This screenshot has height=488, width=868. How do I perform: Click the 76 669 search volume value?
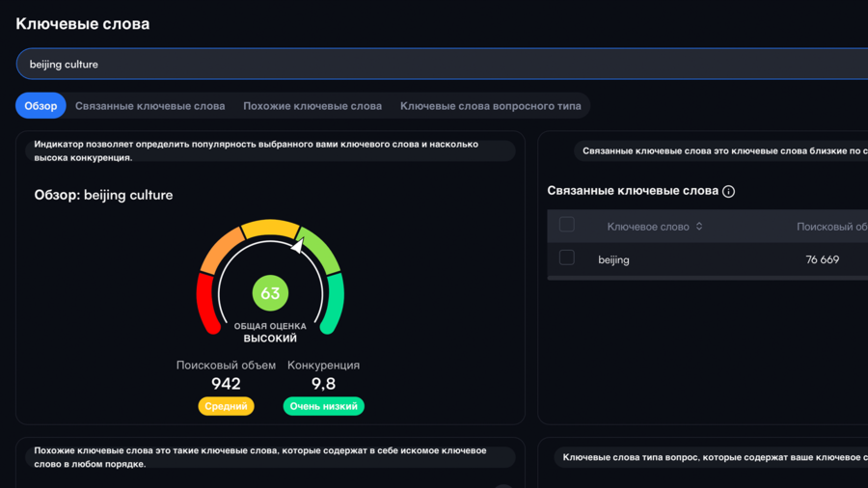[x=822, y=259]
